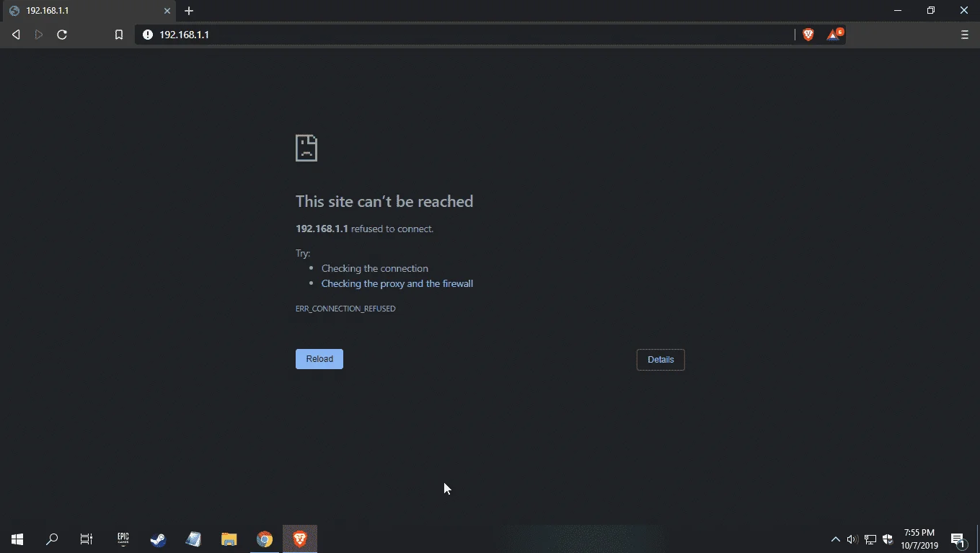Launch Epic Games from the taskbar
The width and height of the screenshot is (980, 553).
123,539
